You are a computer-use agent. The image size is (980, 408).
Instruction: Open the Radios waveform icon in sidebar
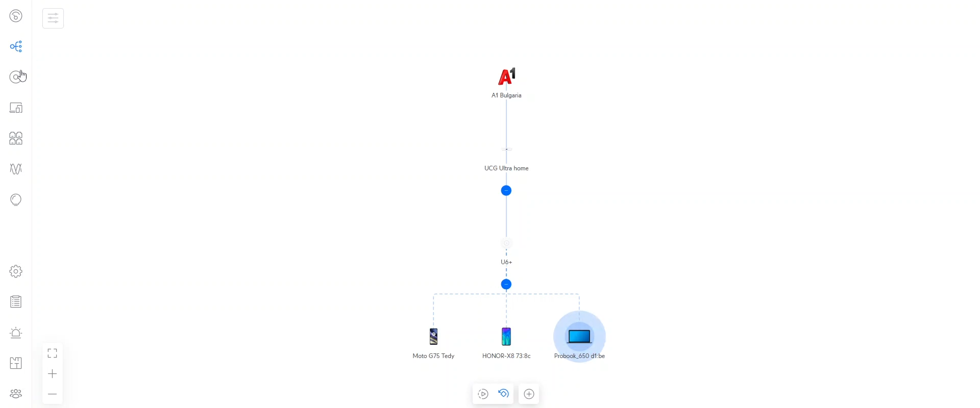(x=16, y=169)
